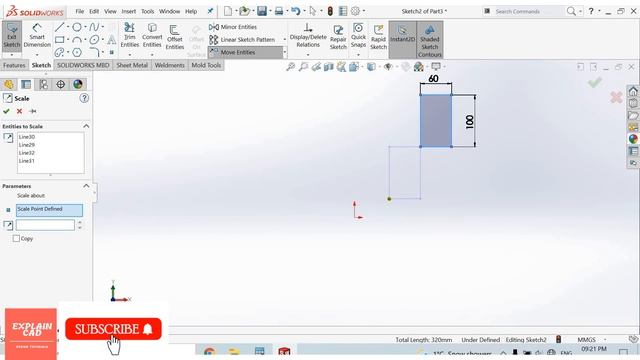The image size is (640, 360).
Task: Click Offset Entities tool
Action: click(175, 38)
